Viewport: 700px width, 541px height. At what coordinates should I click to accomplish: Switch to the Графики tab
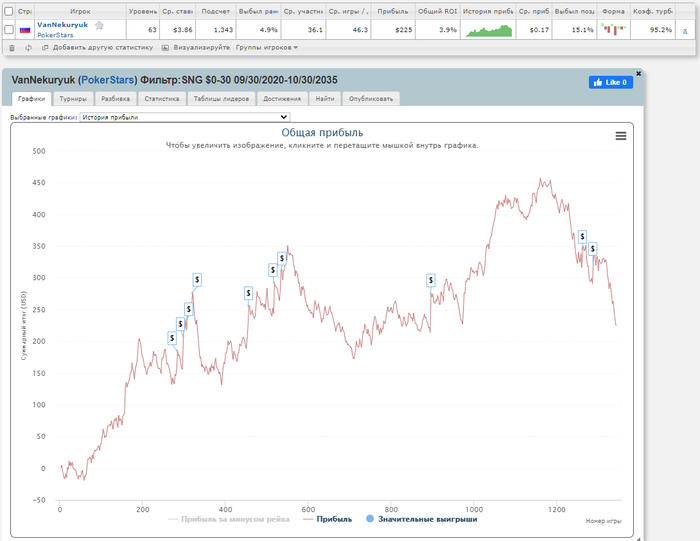point(31,99)
